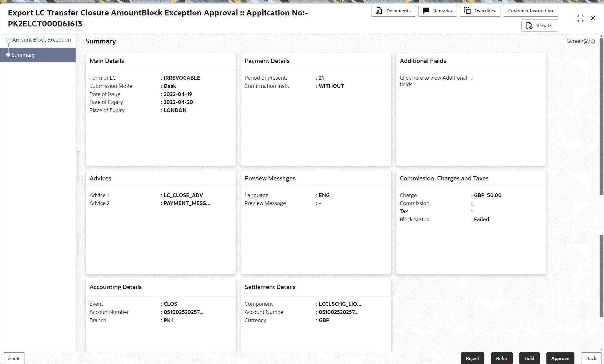The width and height of the screenshot is (604, 364).
Task: Go Back to the previous screen
Action: pyautogui.click(x=591, y=358)
